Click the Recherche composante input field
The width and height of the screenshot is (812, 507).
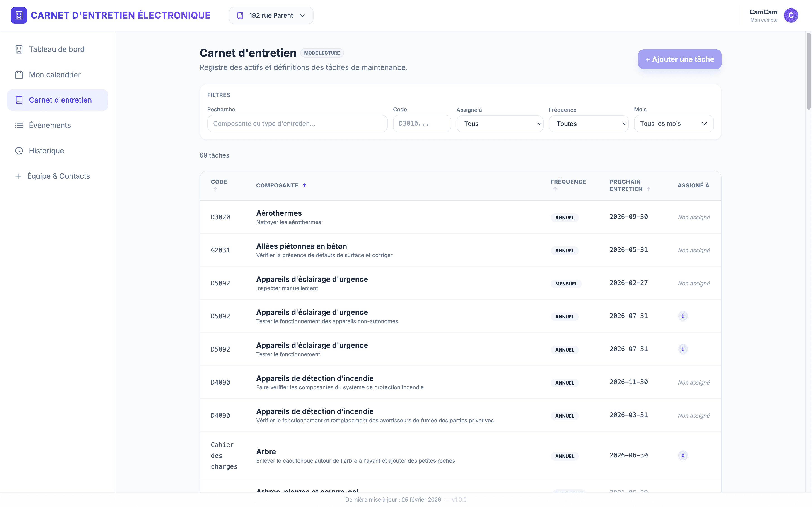(297, 124)
